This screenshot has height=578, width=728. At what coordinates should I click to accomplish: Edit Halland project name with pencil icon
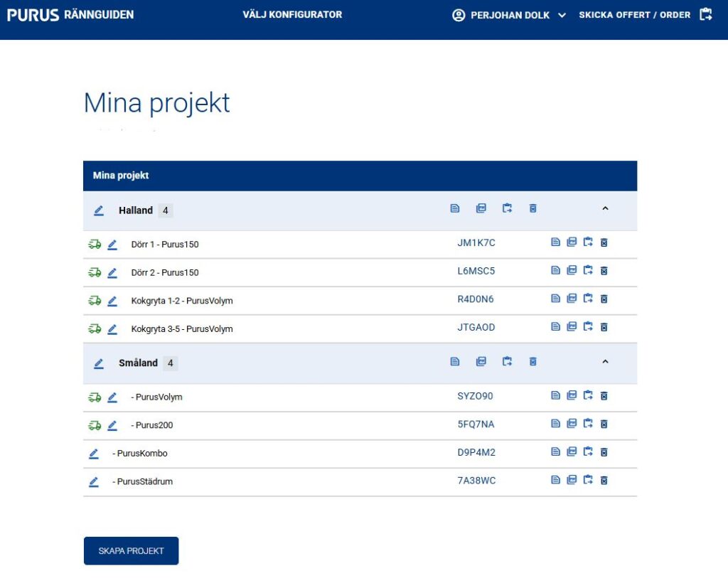[99, 210]
